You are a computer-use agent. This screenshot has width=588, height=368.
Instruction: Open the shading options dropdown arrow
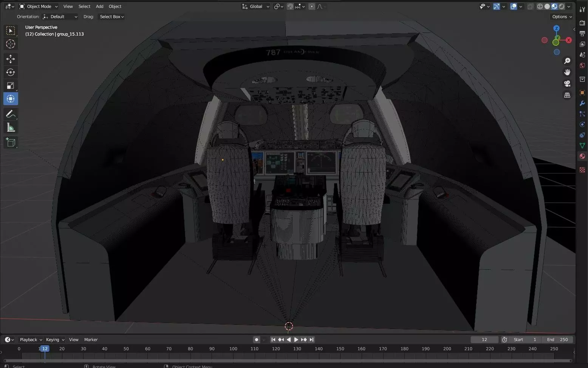click(x=569, y=6)
